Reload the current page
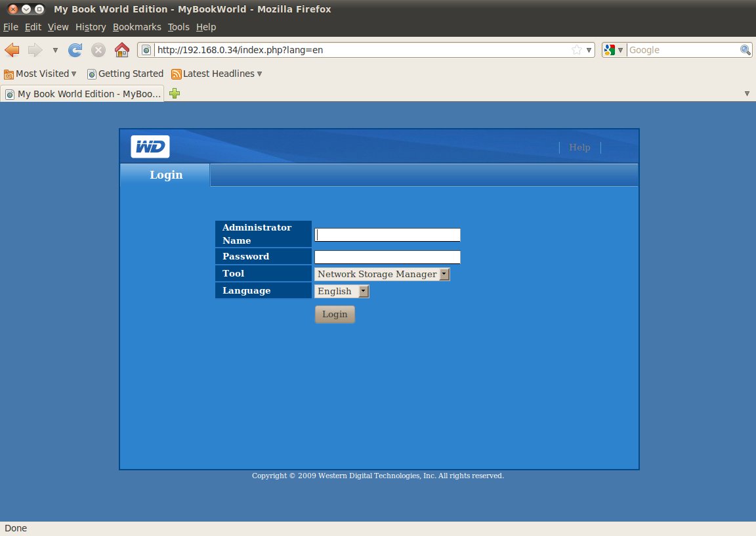 click(75, 50)
